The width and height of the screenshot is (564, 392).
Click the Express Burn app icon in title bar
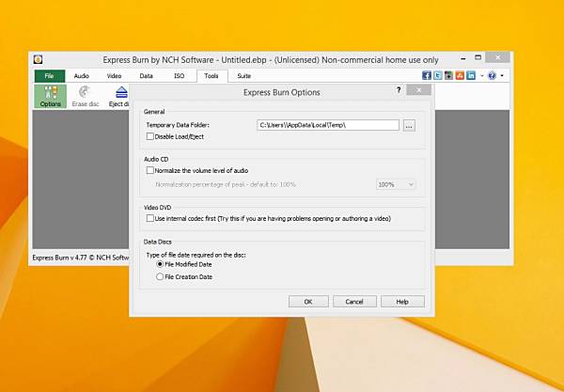pyautogui.click(x=39, y=59)
